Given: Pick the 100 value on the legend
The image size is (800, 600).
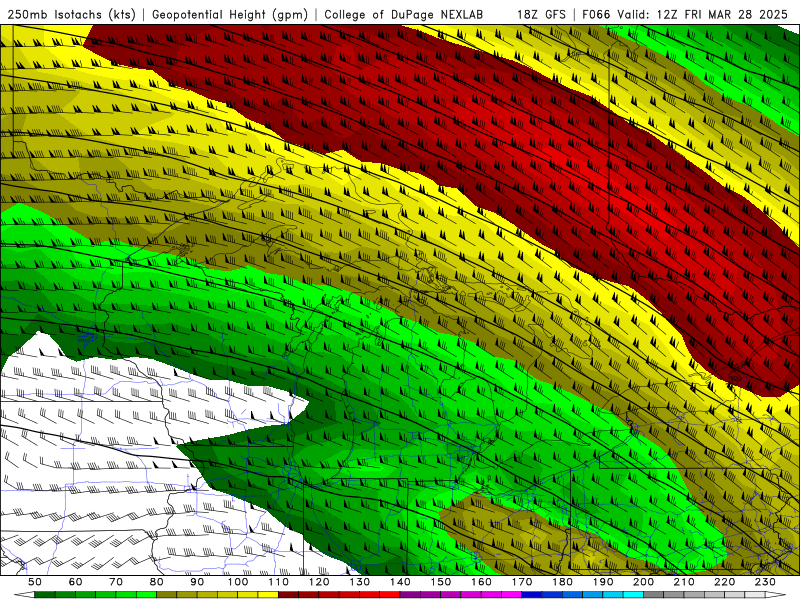Looking at the screenshot, I should 238,582.
